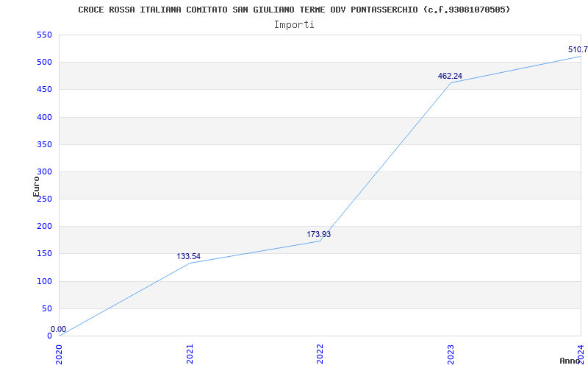Click the 300 y-axis tick label
This screenshot has width=588, height=368.
coord(44,171)
